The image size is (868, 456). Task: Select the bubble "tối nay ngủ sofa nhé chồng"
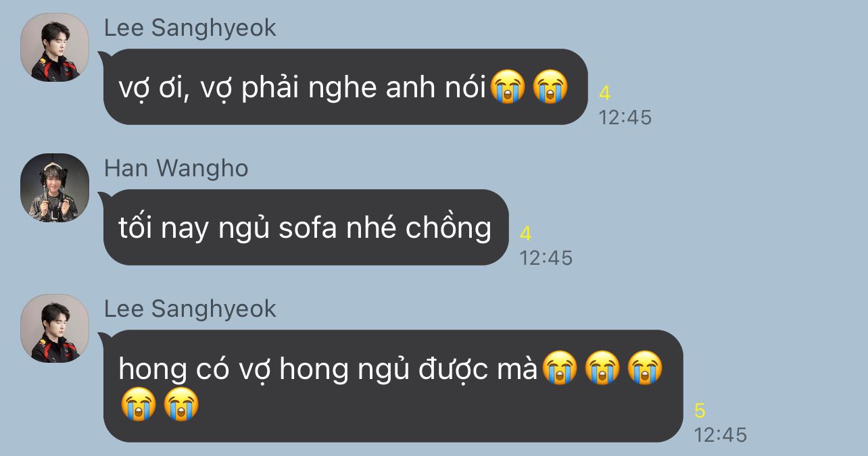pyautogui.click(x=306, y=227)
